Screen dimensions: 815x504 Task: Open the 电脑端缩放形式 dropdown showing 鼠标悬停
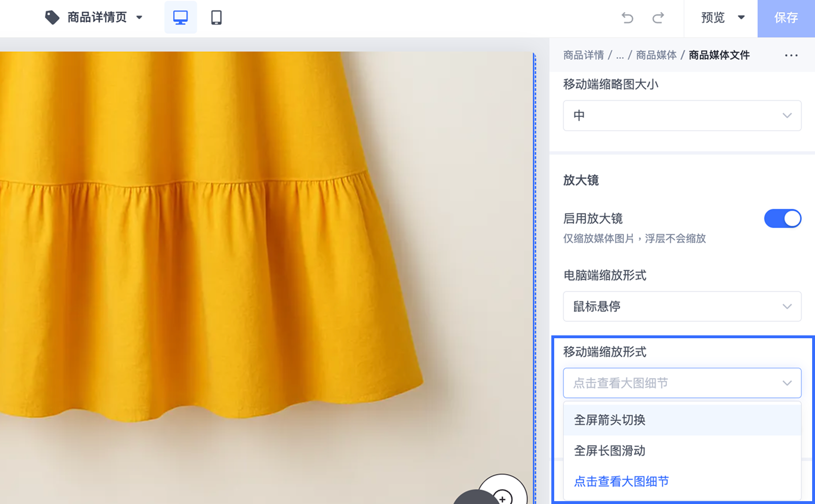pos(682,307)
